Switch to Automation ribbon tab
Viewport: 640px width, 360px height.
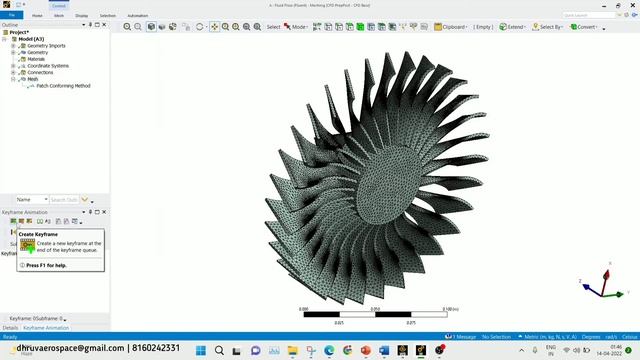pyautogui.click(x=138, y=16)
